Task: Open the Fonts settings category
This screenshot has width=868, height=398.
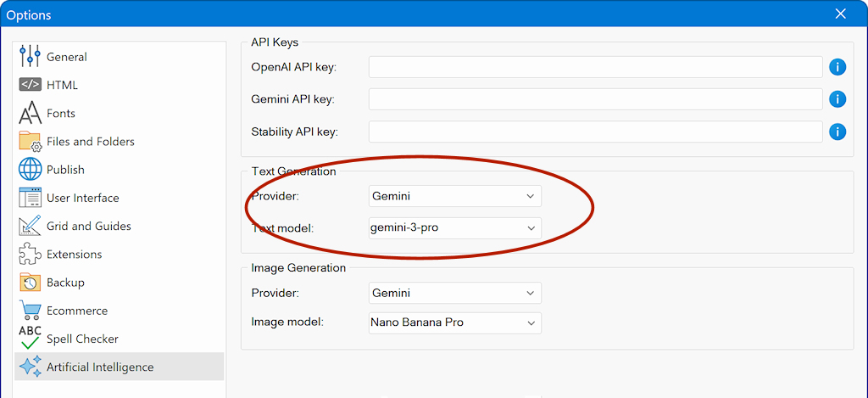Action: (x=60, y=113)
